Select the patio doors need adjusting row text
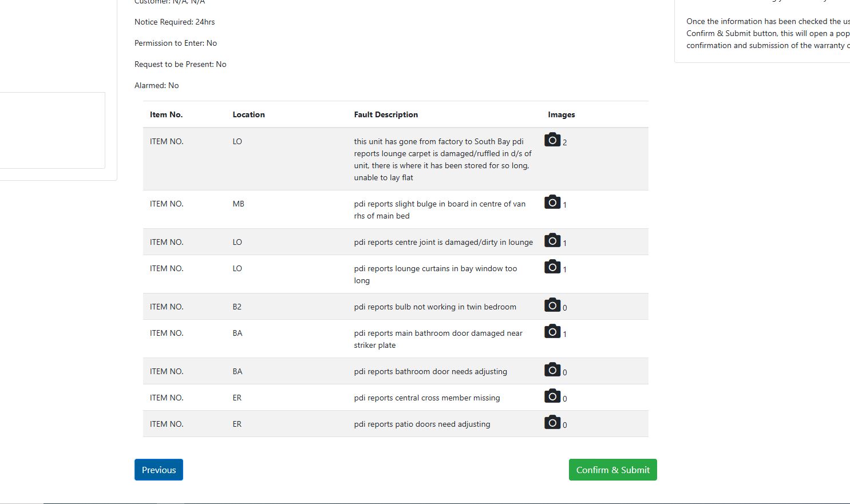Viewport: 850px width, 504px height. [x=422, y=424]
